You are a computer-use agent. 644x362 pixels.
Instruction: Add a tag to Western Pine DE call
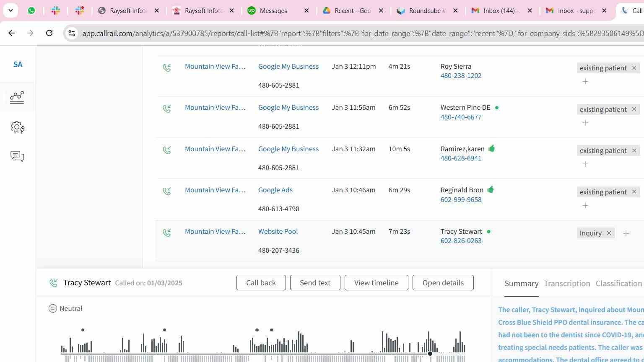pyautogui.click(x=585, y=123)
